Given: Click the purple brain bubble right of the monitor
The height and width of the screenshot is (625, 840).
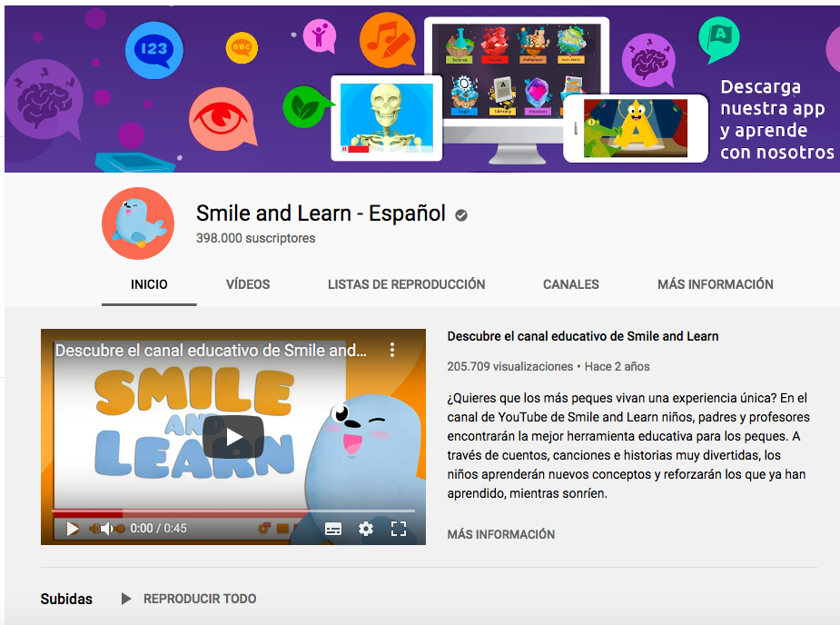Looking at the screenshot, I should click(x=648, y=60).
